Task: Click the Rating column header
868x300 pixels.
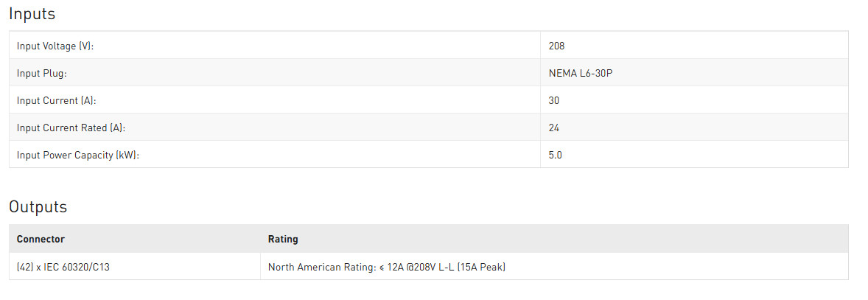Action: (283, 239)
